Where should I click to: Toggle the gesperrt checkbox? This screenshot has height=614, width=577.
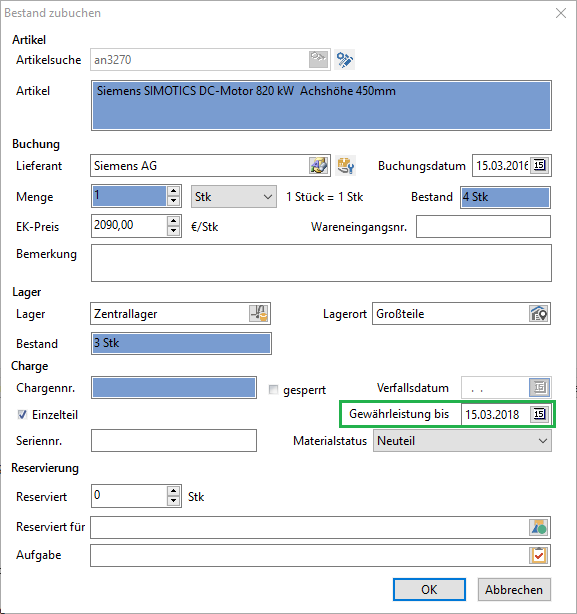click(273, 390)
